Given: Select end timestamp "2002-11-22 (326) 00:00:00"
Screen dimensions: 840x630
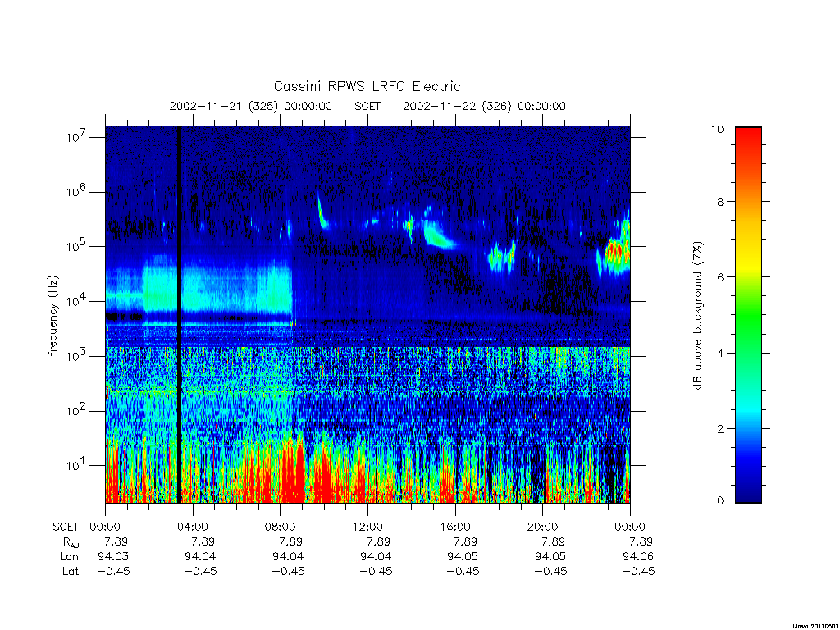Looking at the screenshot, I should (484, 106).
